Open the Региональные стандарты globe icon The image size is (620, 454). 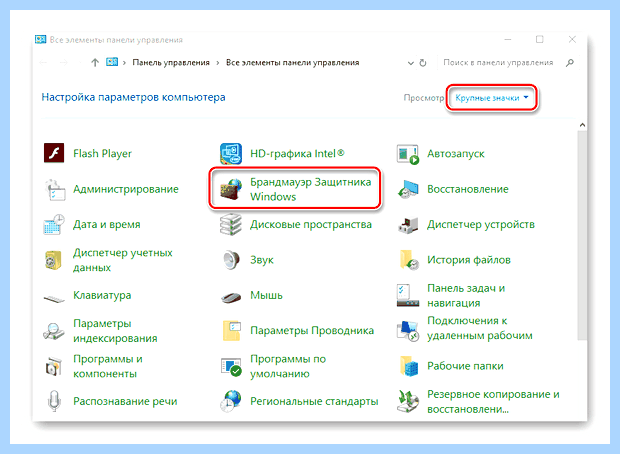[231, 401]
